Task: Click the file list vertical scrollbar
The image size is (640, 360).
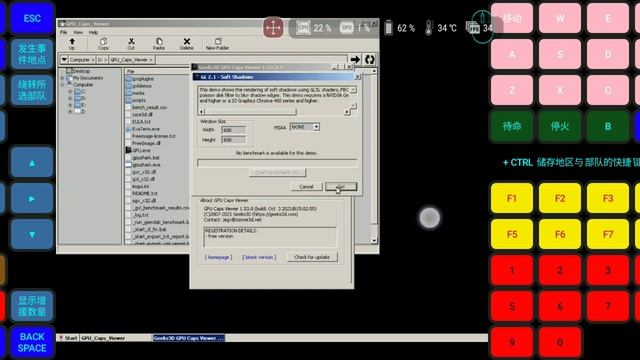Action: tap(374, 156)
